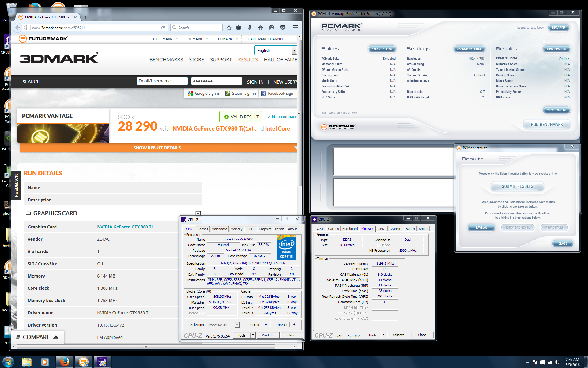The image size is (588, 368).
Task: Open the Firefox hamburger menu
Action: pos(296,28)
